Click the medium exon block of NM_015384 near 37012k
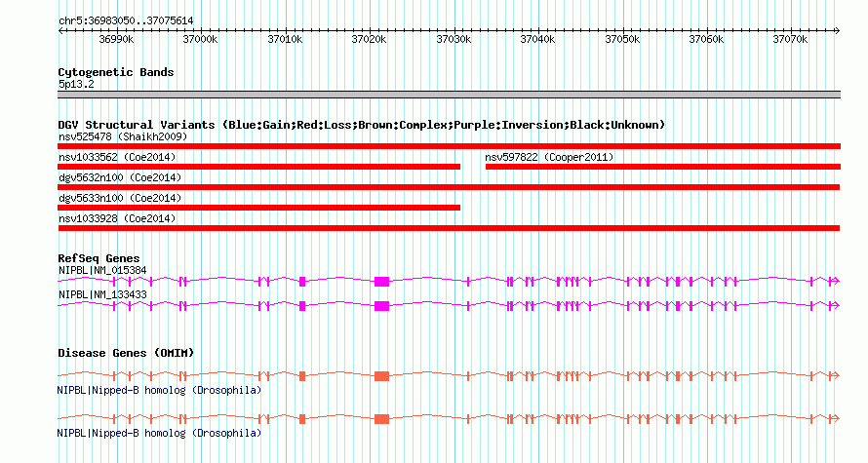The image size is (868, 463). [302, 282]
